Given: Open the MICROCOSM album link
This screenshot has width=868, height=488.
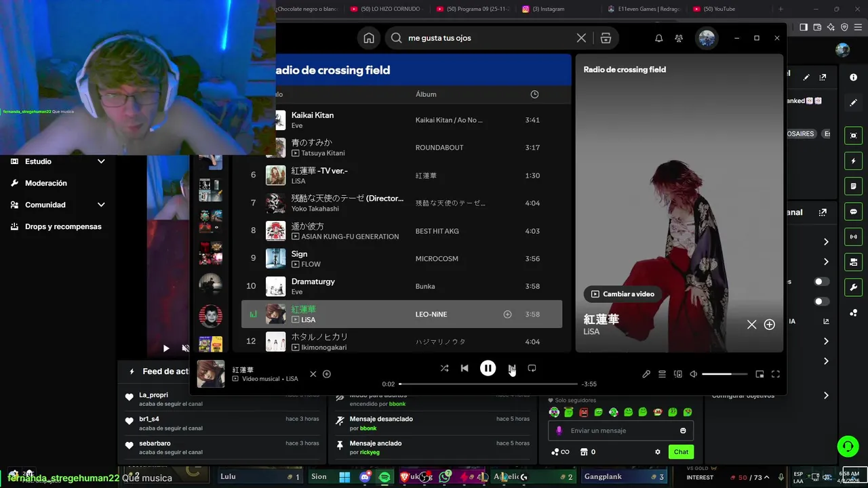Looking at the screenshot, I should pyautogui.click(x=437, y=259).
